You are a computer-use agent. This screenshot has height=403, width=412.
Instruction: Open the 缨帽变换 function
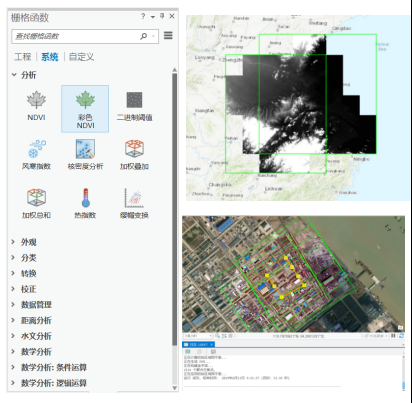(x=134, y=203)
